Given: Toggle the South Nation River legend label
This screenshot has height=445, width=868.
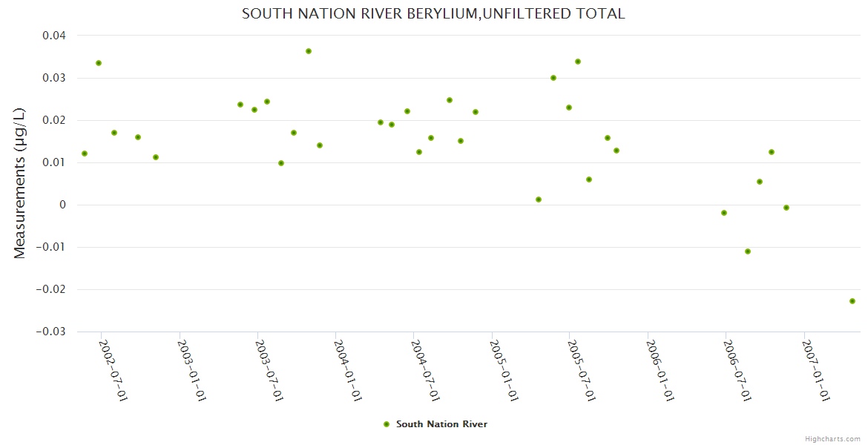Looking at the screenshot, I should (441, 424).
